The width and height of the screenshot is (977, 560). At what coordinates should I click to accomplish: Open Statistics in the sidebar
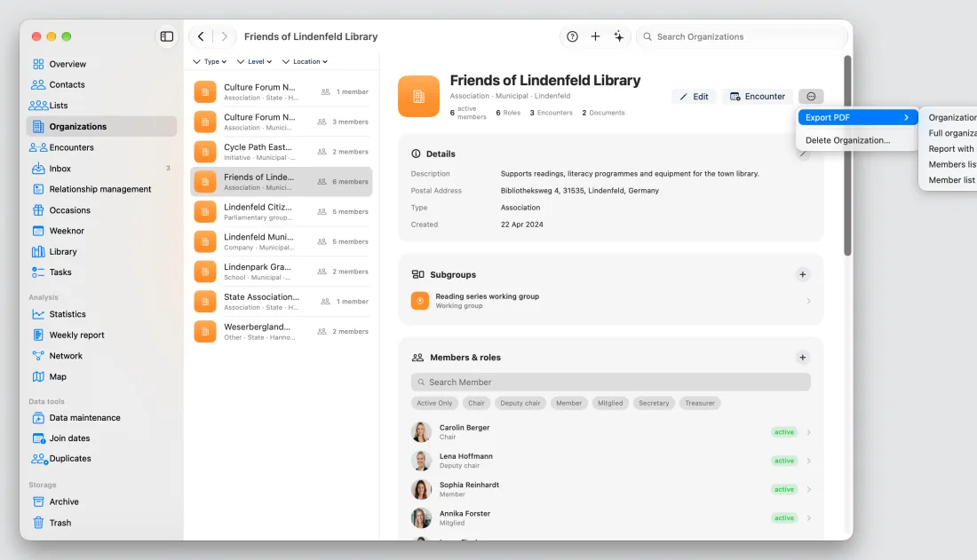pos(102,314)
